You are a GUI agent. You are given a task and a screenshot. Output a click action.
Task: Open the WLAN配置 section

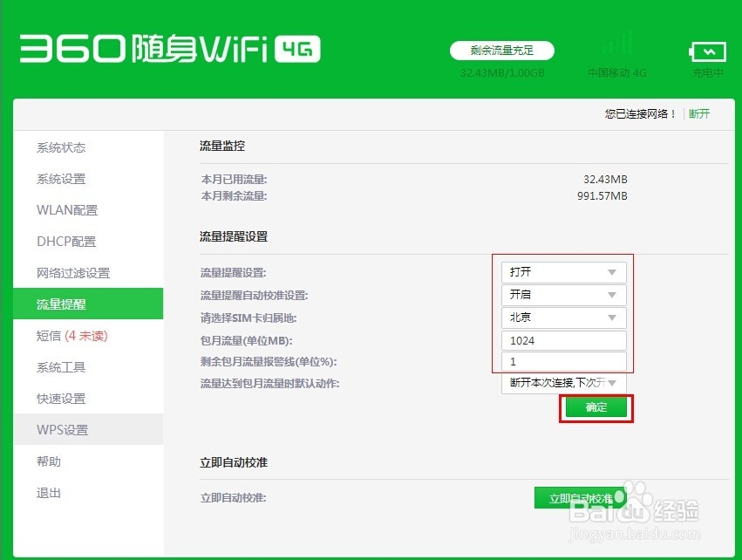click(67, 210)
